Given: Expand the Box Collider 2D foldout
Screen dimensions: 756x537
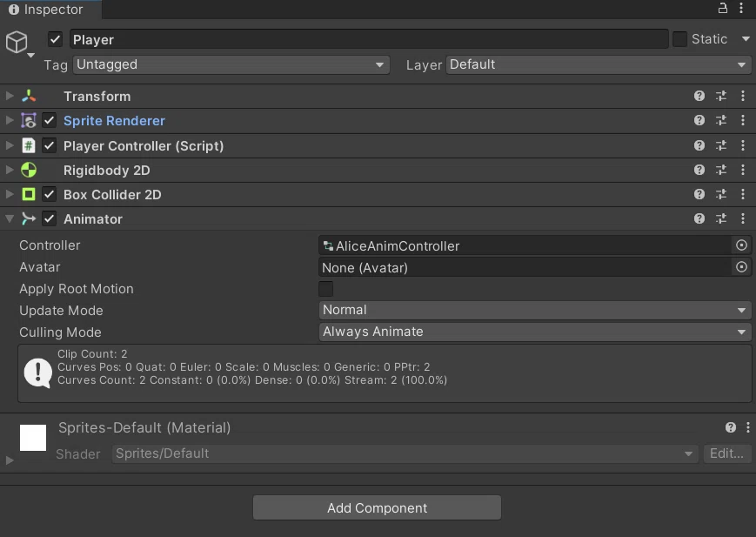Looking at the screenshot, I should coord(10,194).
